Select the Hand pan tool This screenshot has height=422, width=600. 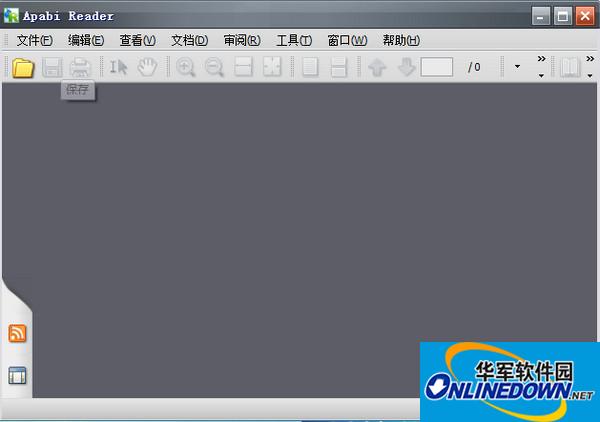pos(147,67)
